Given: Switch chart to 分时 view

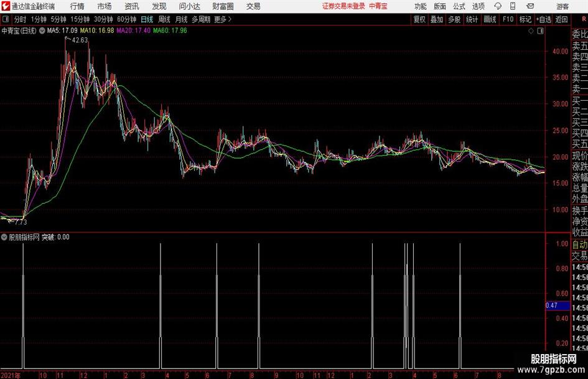Looking at the screenshot, I should (21, 19).
